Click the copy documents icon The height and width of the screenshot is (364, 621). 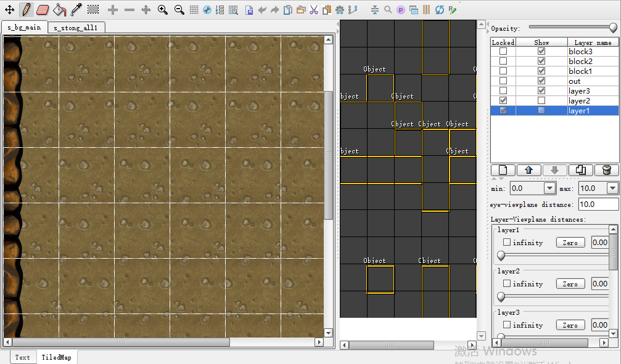coord(288,10)
